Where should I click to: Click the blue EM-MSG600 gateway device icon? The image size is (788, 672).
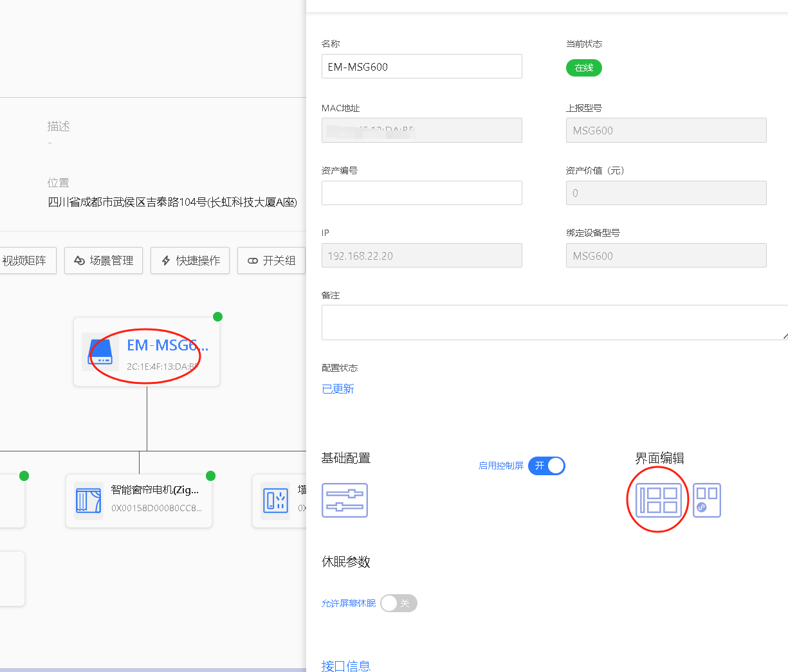[100, 352]
